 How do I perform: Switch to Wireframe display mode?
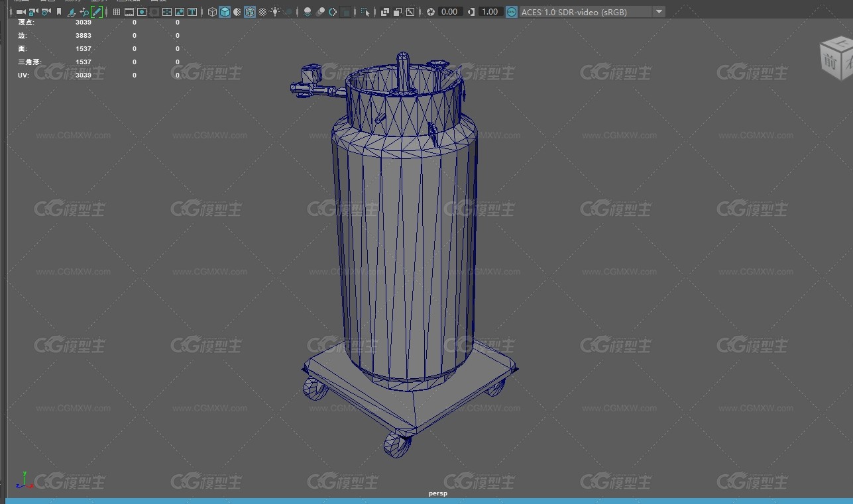tap(212, 12)
